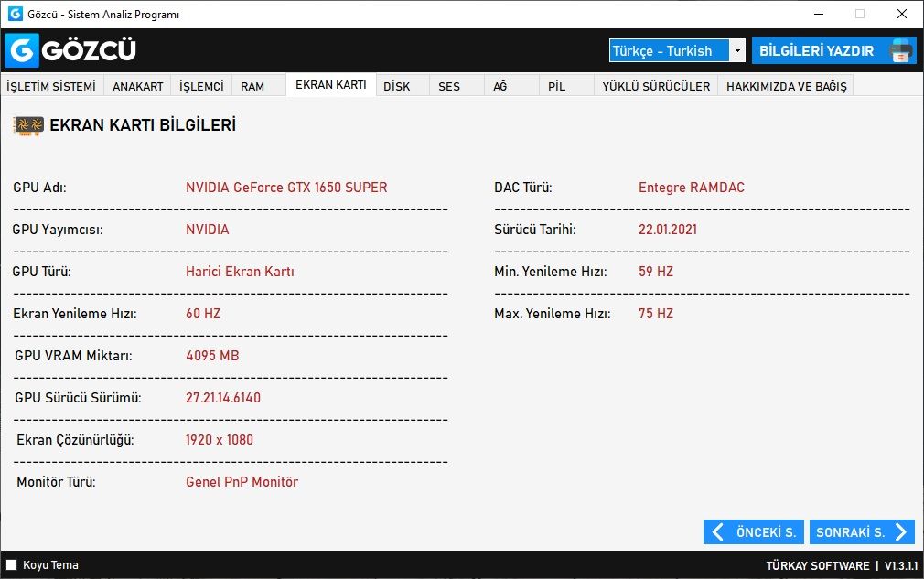The height and width of the screenshot is (579, 924).
Task: Click the Ekran Çözünürlüğü: label
Action: pyautogui.click(x=75, y=440)
